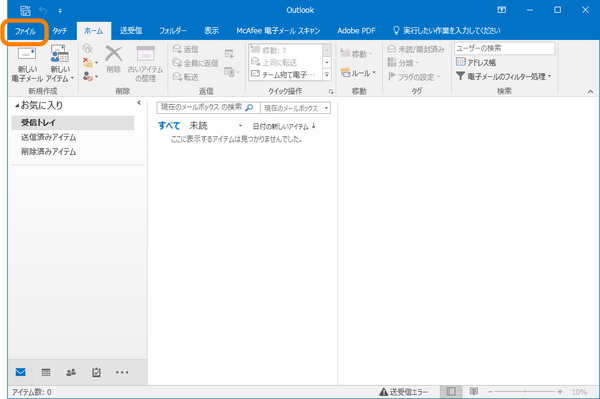Minimize the folder pane arrow
This screenshot has width=600, height=399.
click(139, 103)
